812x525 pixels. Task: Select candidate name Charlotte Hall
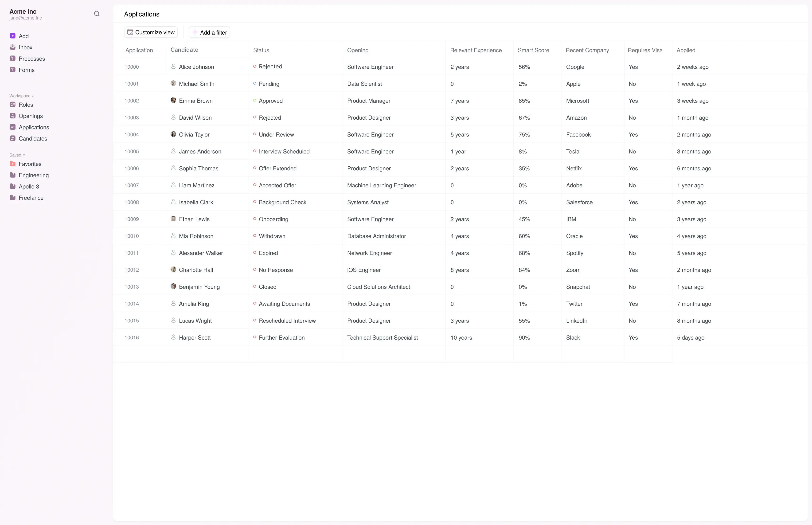click(x=195, y=270)
